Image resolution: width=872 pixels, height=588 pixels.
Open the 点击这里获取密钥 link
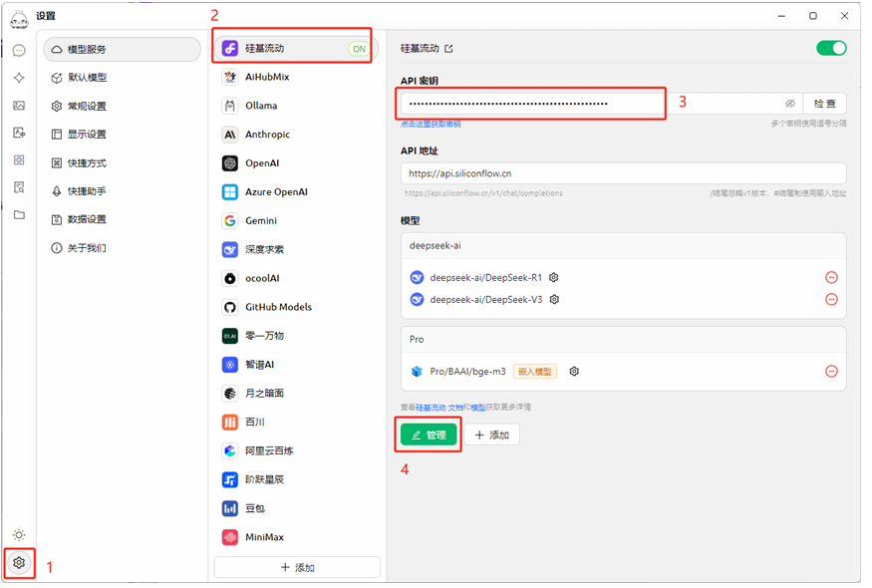coord(431,124)
